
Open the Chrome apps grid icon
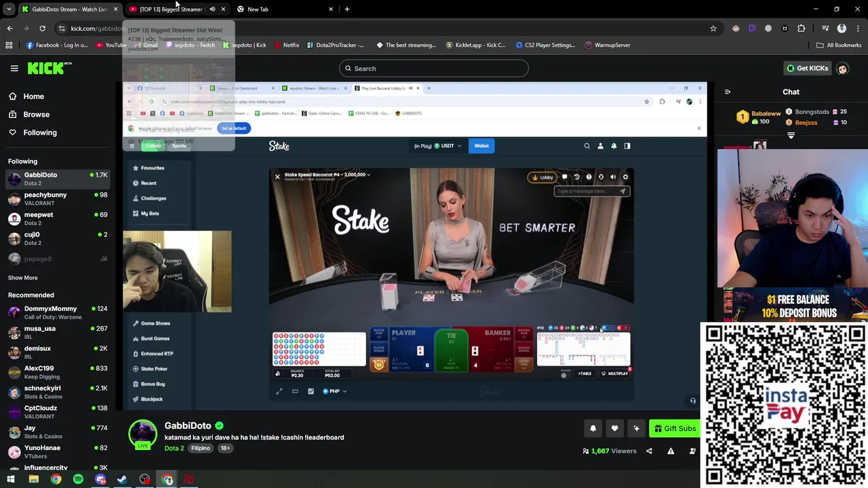pyautogui.click(x=9, y=45)
